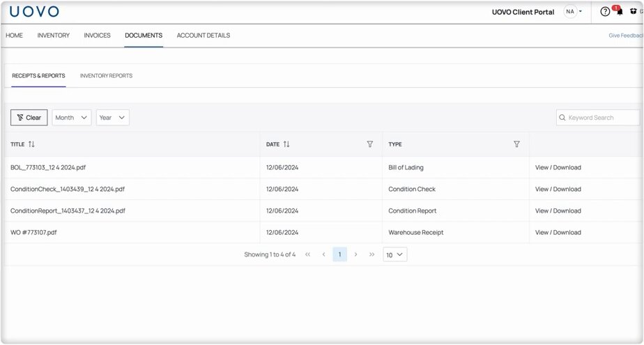The height and width of the screenshot is (345, 644).
Task: Go to the Home menu
Action: (15, 36)
